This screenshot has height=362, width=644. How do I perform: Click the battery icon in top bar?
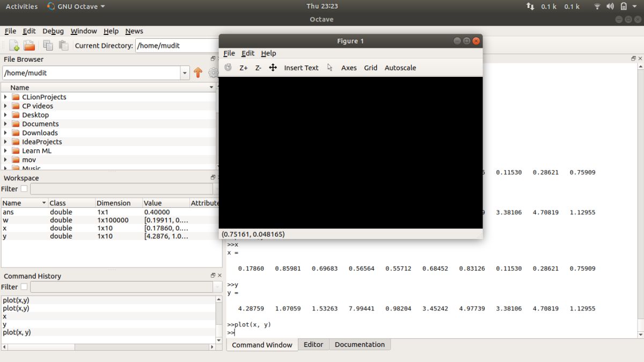pyautogui.click(x=624, y=6)
